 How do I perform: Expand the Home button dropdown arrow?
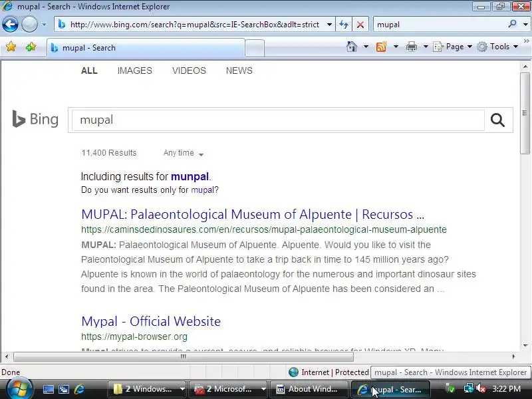pyautogui.click(x=366, y=47)
